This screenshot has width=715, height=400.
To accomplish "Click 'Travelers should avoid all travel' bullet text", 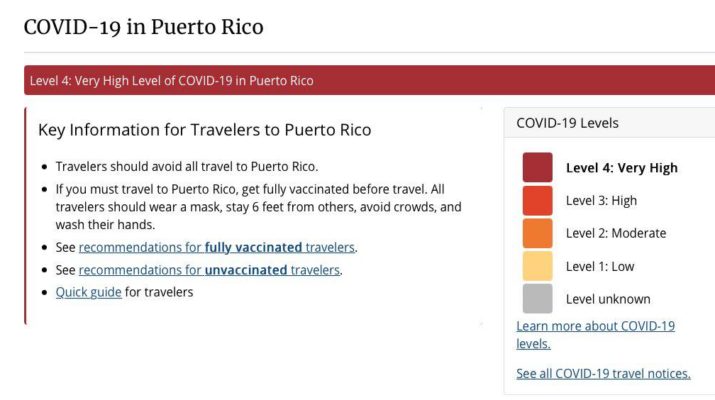I will tap(187, 166).
